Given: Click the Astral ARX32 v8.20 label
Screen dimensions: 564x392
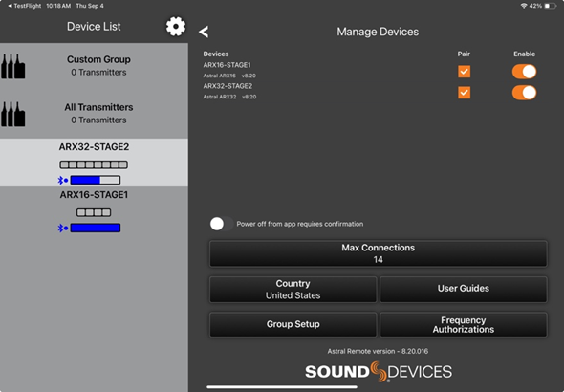Looking at the screenshot, I should pos(229,97).
